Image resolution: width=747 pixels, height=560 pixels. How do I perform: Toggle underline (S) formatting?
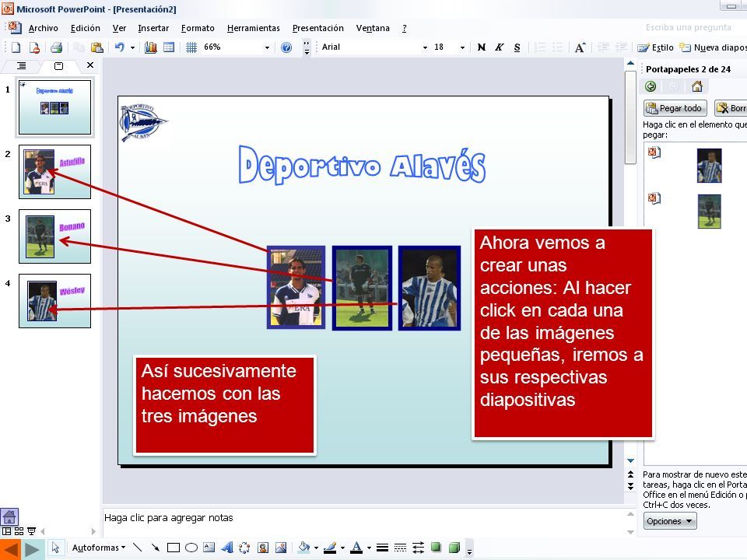tap(517, 47)
